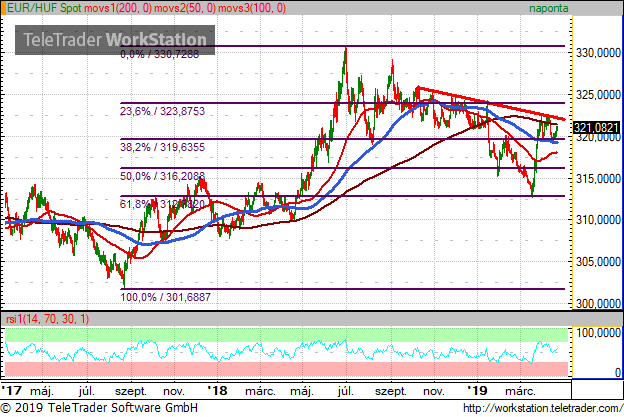Click the 305,0000 price axis value
624x417 pixels.
click(x=599, y=262)
